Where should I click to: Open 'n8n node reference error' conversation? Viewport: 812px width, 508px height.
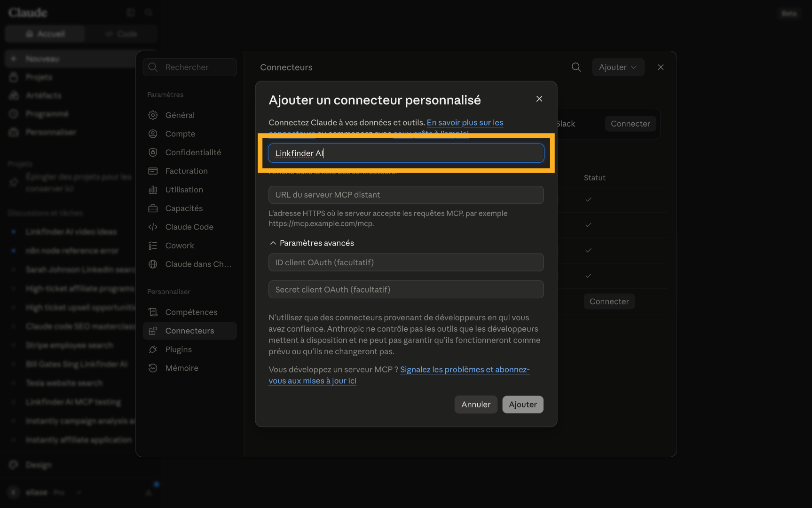coord(71,251)
